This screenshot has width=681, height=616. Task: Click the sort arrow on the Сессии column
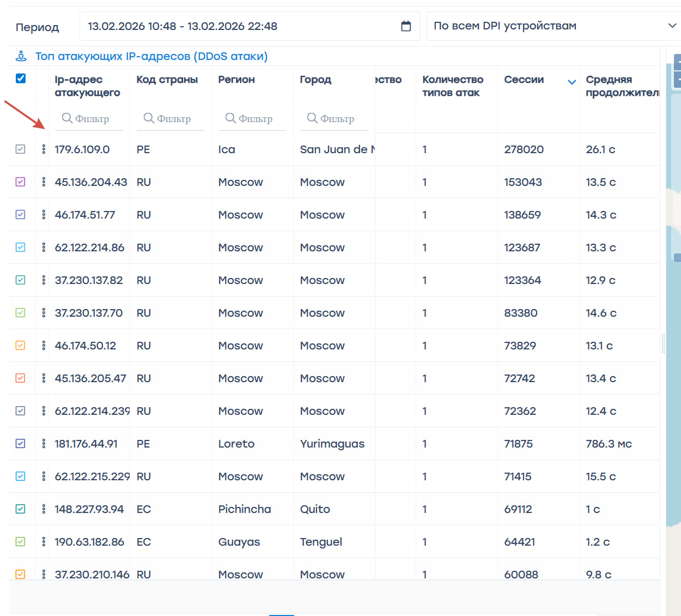pyautogui.click(x=571, y=82)
